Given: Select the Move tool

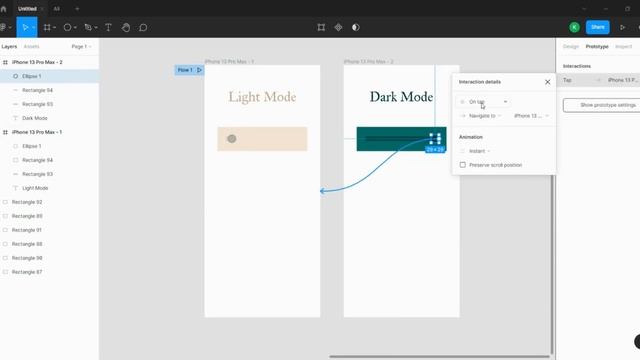Looking at the screenshot, I should (25, 27).
